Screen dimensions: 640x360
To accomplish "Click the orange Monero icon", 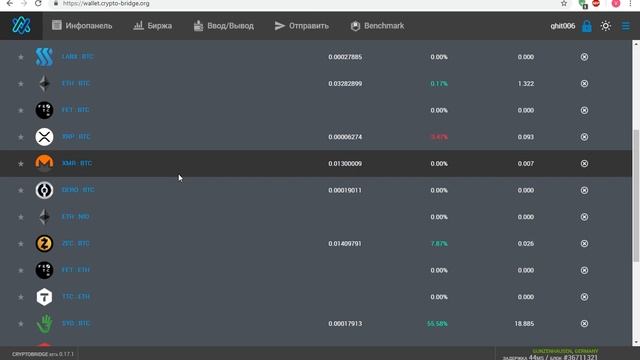I will tap(44, 163).
